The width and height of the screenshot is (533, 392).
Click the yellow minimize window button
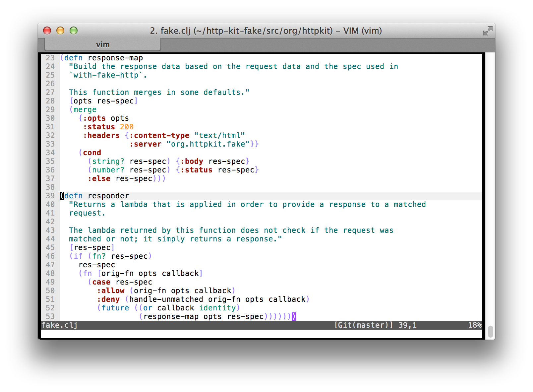click(60, 31)
